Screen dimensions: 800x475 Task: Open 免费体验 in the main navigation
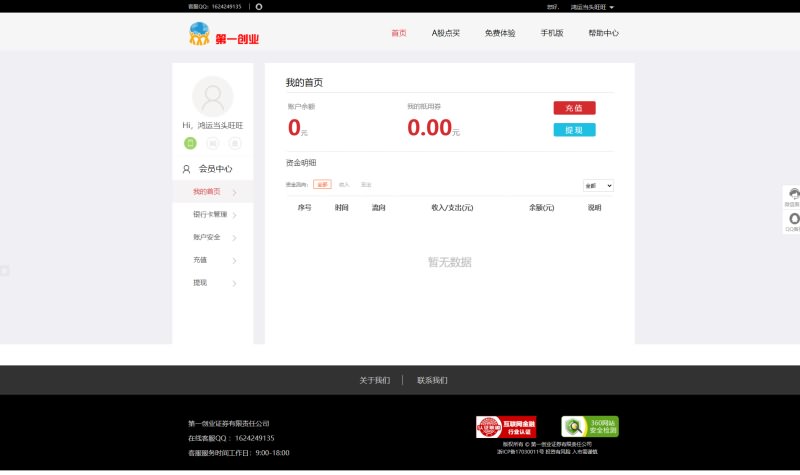coord(499,33)
